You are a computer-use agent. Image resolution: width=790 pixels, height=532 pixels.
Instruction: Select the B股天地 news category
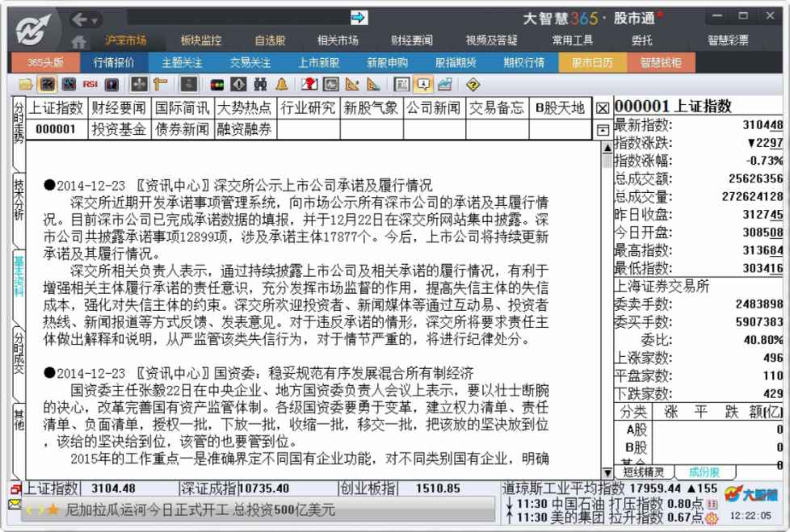(560, 107)
